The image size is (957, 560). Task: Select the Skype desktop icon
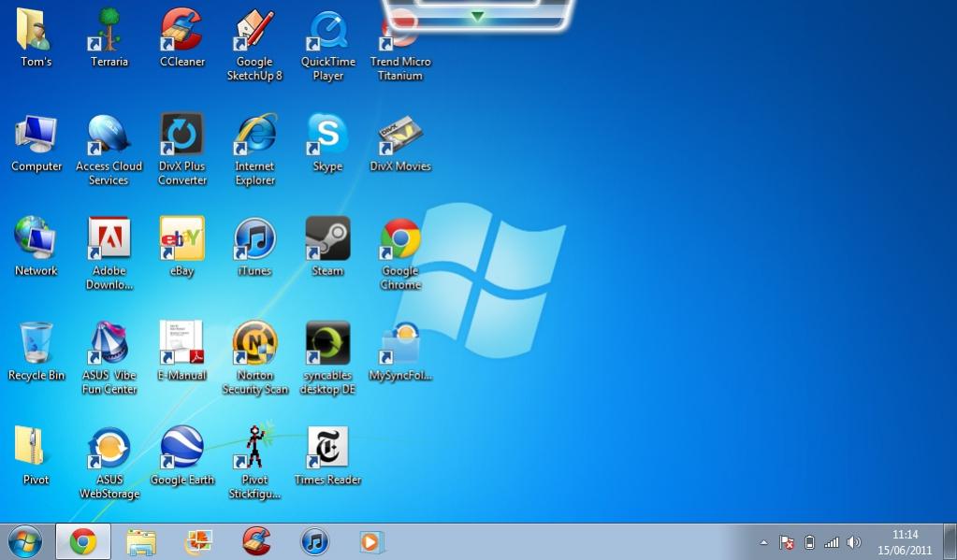click(x=327, y=136)
